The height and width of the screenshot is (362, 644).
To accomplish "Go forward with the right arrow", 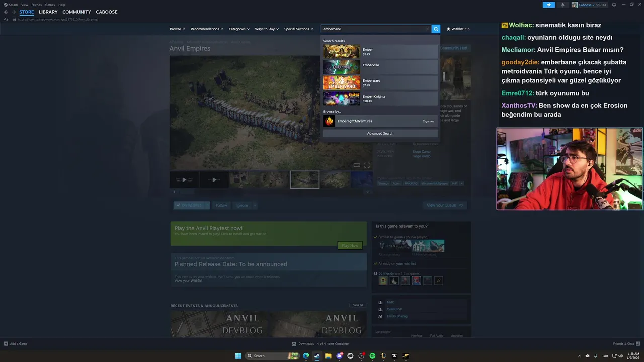I will click(x=14, y=12).
